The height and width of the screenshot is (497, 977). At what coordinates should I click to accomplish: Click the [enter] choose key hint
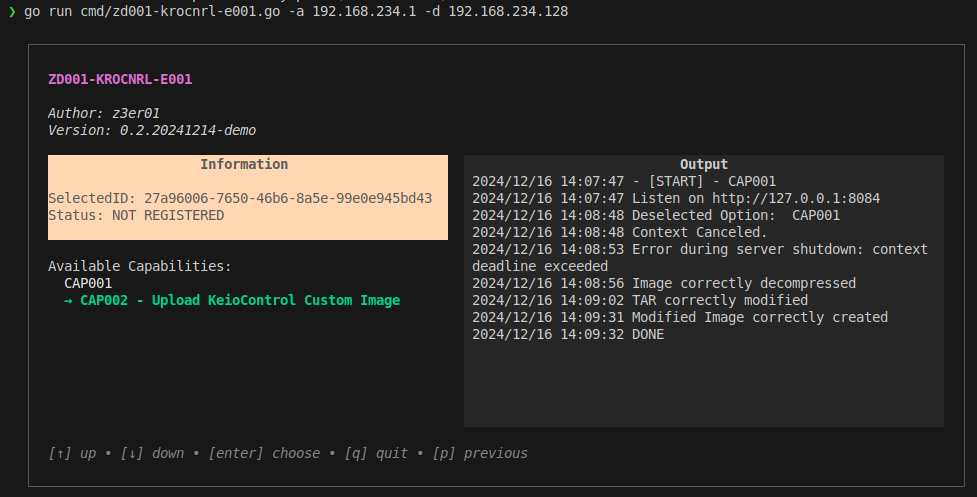point(264,453)
